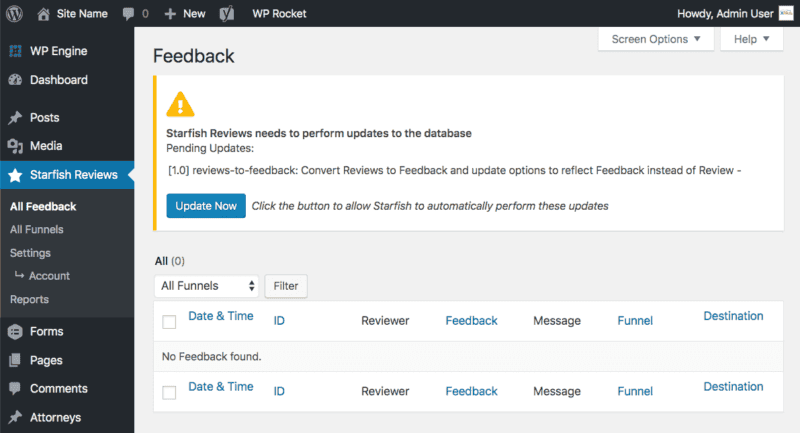Sort by Funnel column in header

635,321
